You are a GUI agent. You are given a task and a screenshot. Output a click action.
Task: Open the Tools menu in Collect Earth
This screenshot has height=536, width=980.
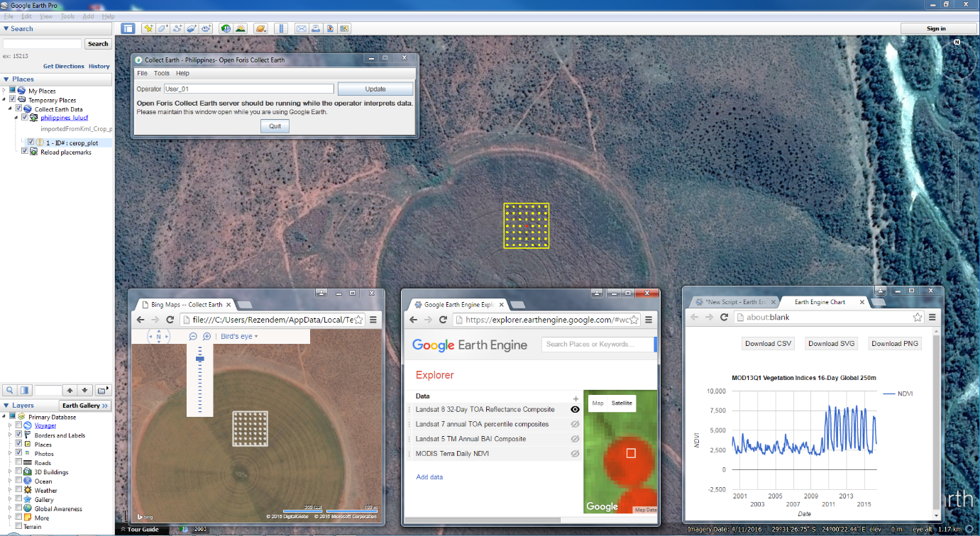point(162,73)
